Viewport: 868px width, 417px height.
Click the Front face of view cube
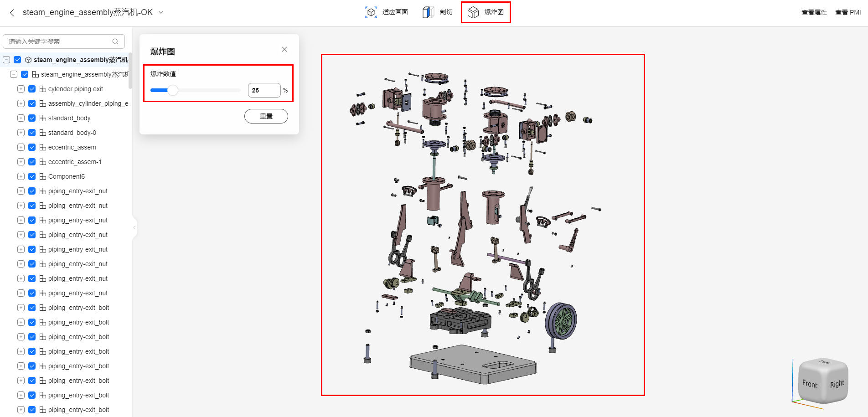tap(810, 384)
